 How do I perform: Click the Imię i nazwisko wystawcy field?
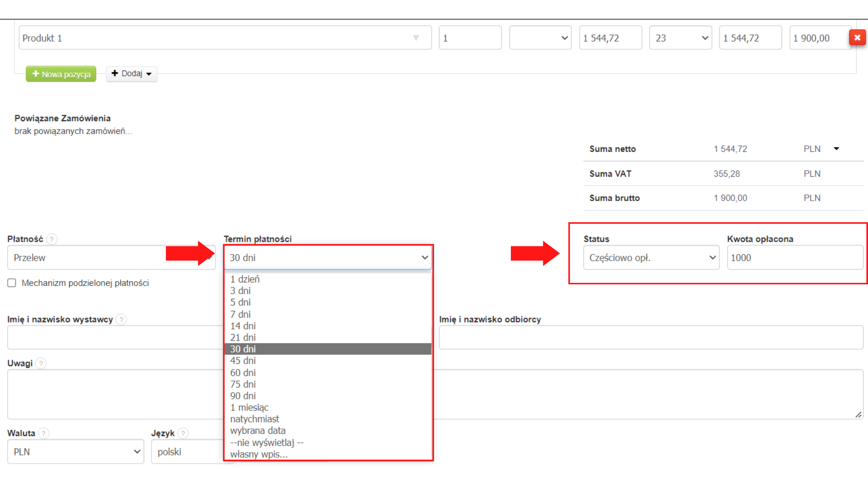coord(116,338)
